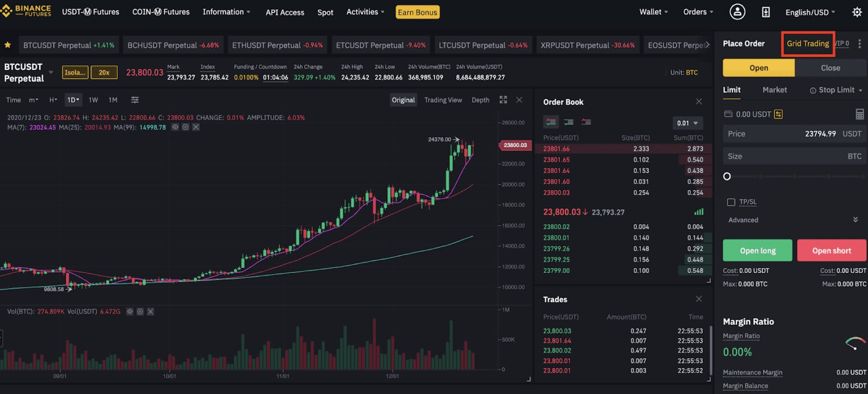
Task: Switch chart to Depth view
Action: point(480,100)
